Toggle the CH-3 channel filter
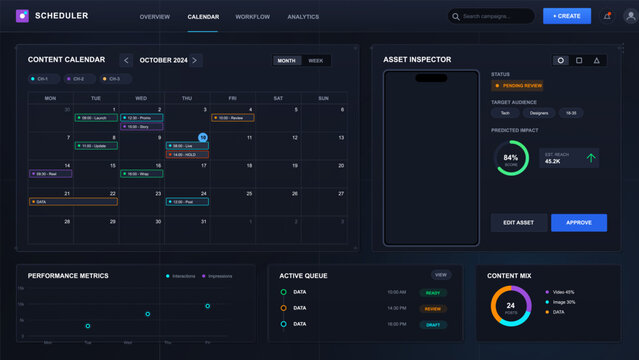The height and width of the screenshot is (360, 639). (116, 79)
